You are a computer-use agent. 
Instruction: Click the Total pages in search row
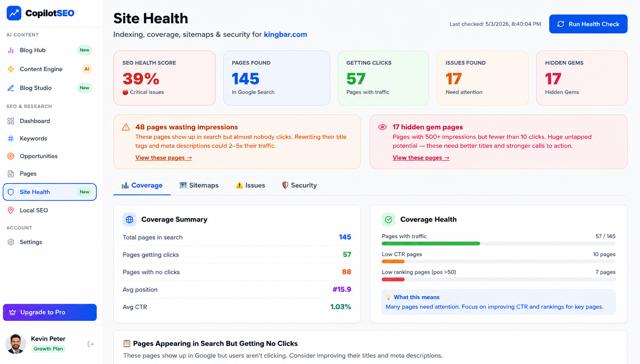pos(237,237)
